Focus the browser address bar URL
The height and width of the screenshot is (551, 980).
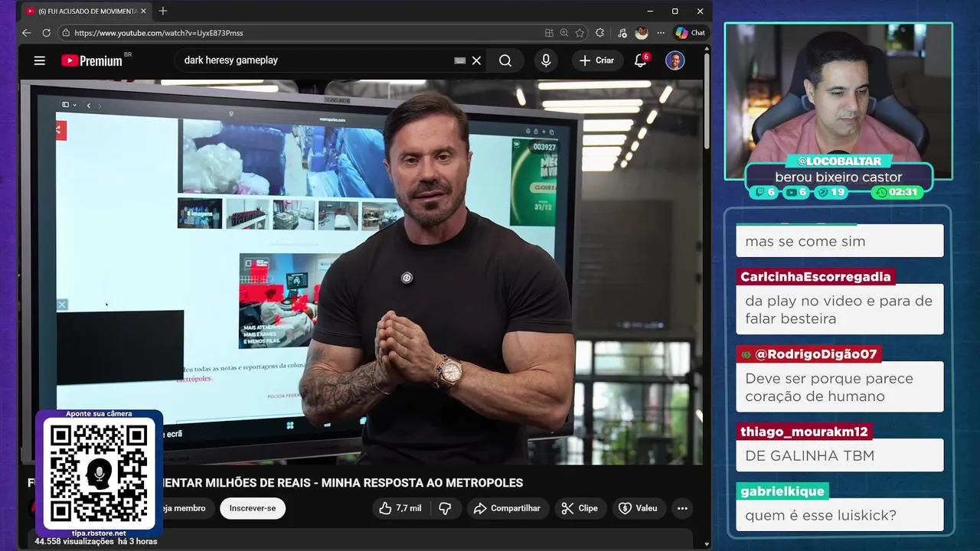click(306, 33)
